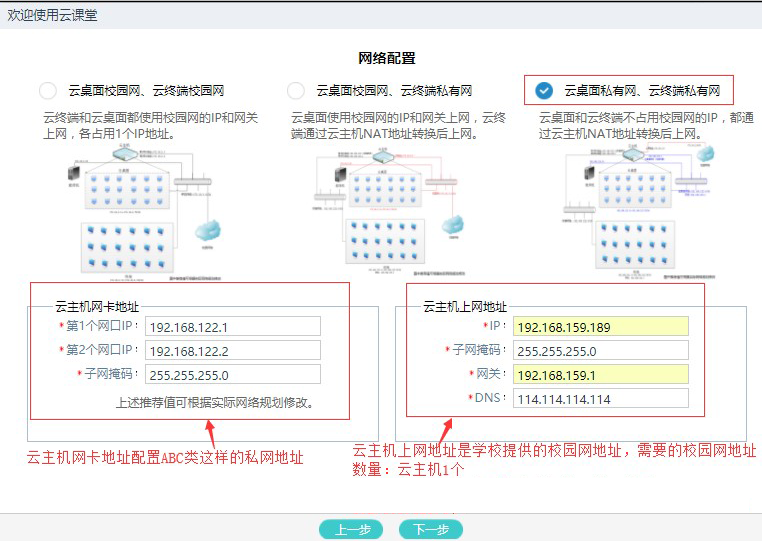Image resolution: width=762 pixels, height=541 pixels.
Task: Select 云桌面校园网、云终端校园网 radio button
Action: coord(48,90)
